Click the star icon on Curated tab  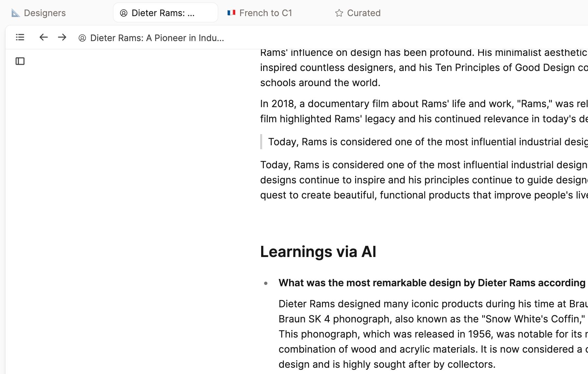pyautogui.click(x=339, y=13)
